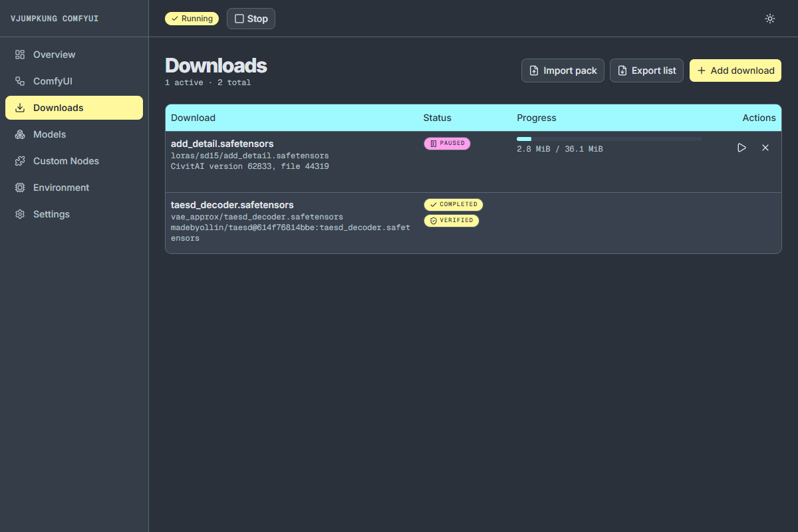Click the Progress column header

click(537, 118)
